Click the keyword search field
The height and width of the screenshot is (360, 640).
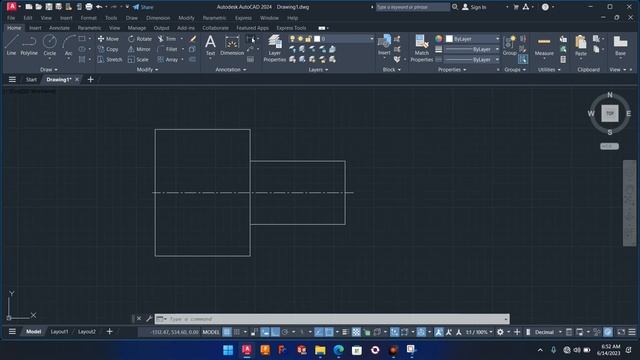412,7
